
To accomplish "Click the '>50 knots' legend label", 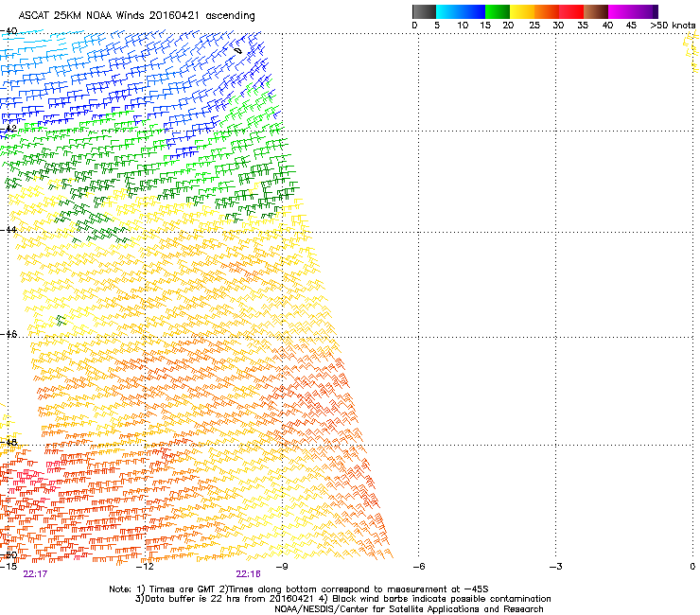I will coord(673,26).
